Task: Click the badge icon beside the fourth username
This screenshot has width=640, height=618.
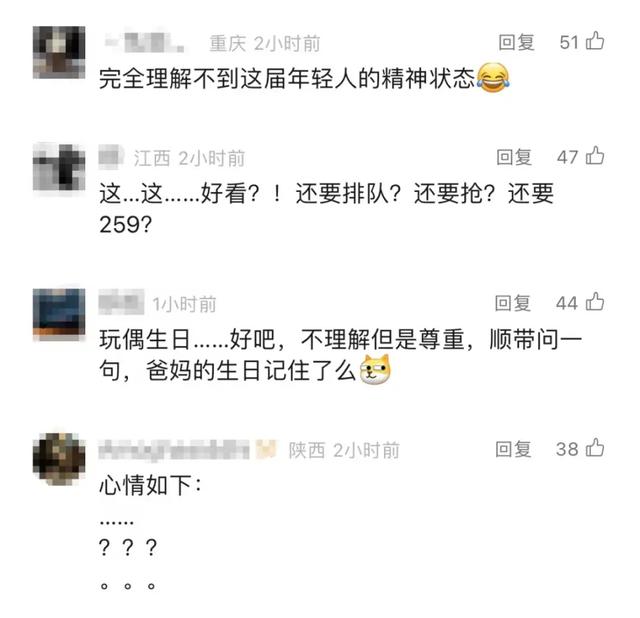Action: [266, 450]
